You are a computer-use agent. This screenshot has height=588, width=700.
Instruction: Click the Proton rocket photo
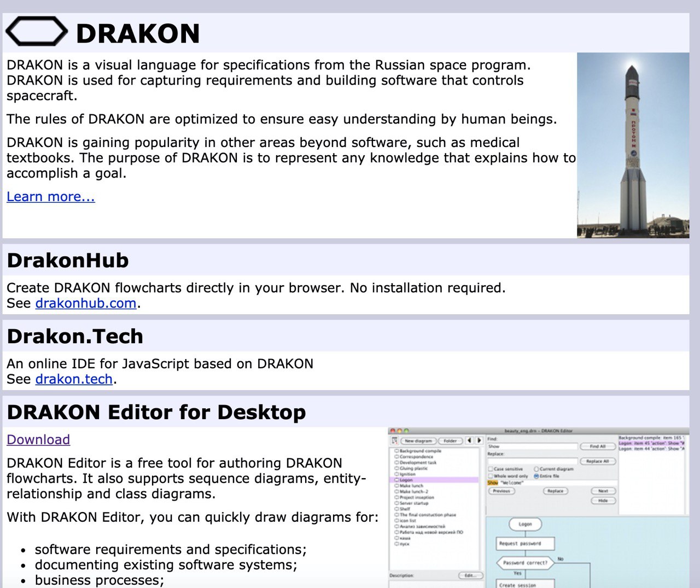[x=633, y=145]
